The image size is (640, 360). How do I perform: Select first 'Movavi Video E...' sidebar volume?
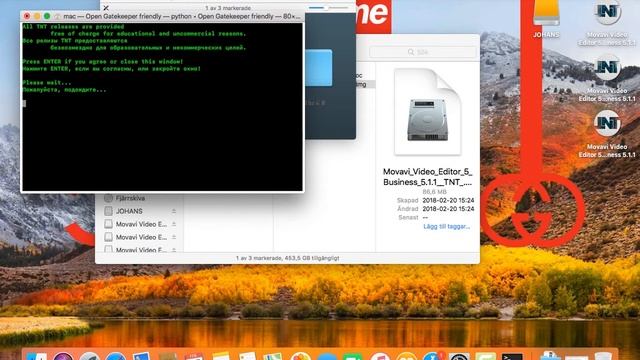(141, 224)
